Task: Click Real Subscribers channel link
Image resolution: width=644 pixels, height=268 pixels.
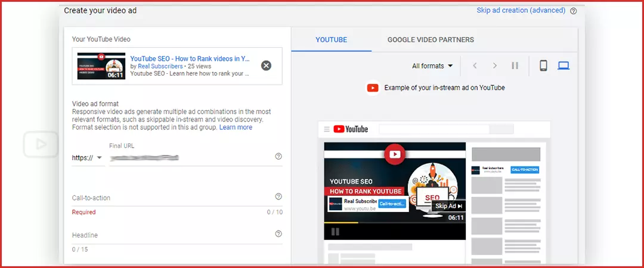Action: tap(160, 66)
